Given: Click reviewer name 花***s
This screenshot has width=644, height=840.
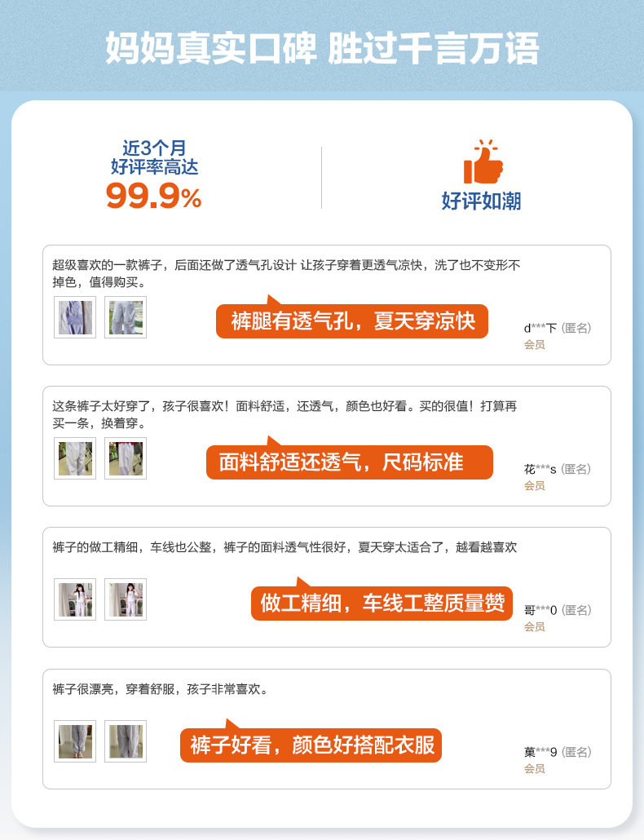Looking at the screenshot, I should (540, 469).
